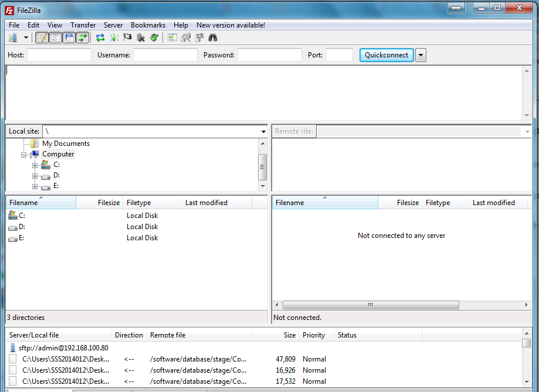Sort remote files by Filename column
This screenshot has height=392, width=539.
point(325,203)
